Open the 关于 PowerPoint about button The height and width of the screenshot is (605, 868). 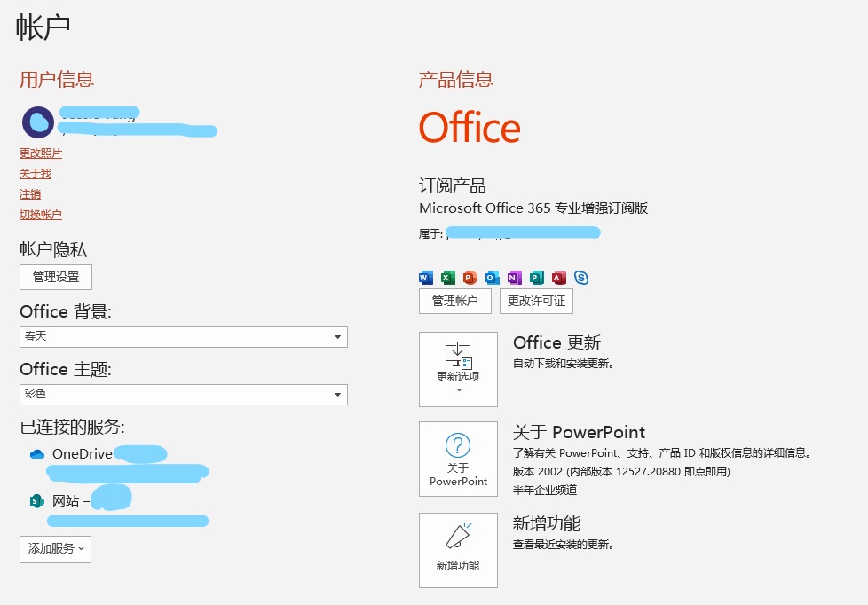click(x=458, y=459)
